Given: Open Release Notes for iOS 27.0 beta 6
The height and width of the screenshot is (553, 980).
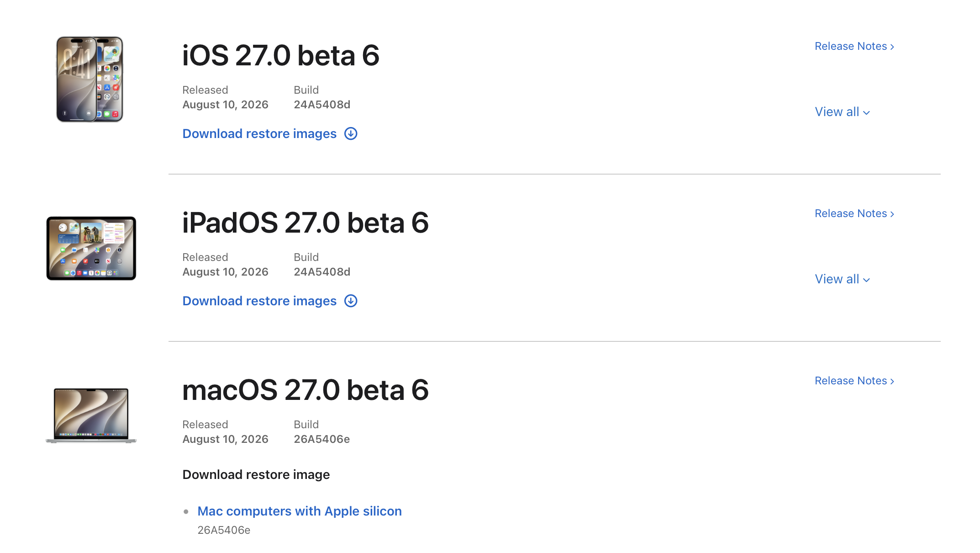Looking at the screenshot, I should (854, 46).
